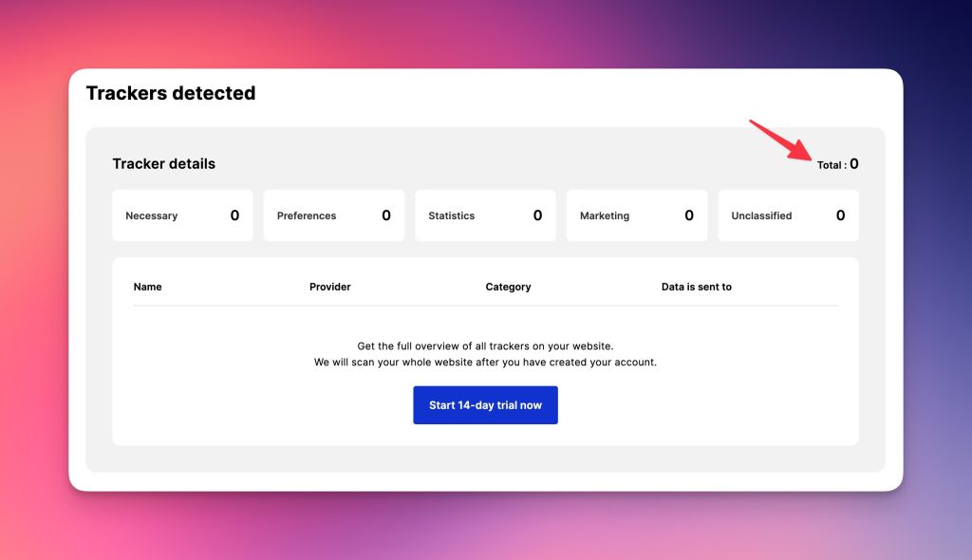Click the Start 14-day trial now button
The image size is (972, 560).
pos(485,405)
